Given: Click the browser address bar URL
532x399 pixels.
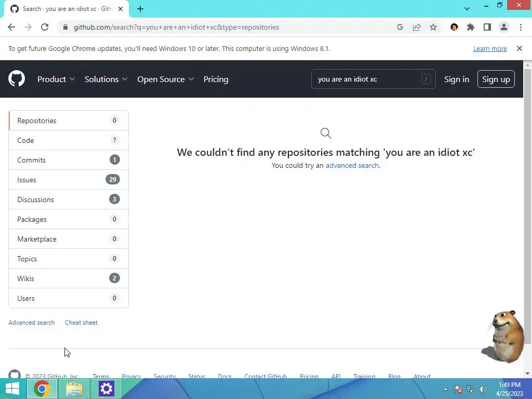Looking at the screenshot, I should [177, 27].
